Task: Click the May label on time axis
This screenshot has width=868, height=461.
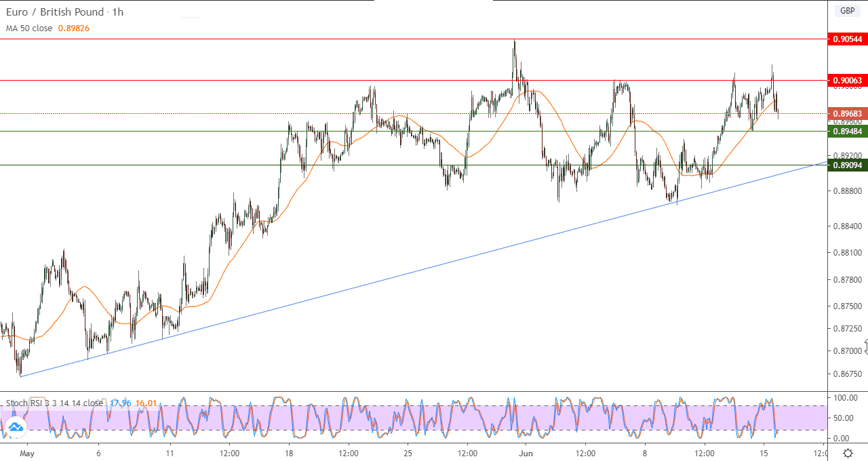Action: tap(26, 453)
